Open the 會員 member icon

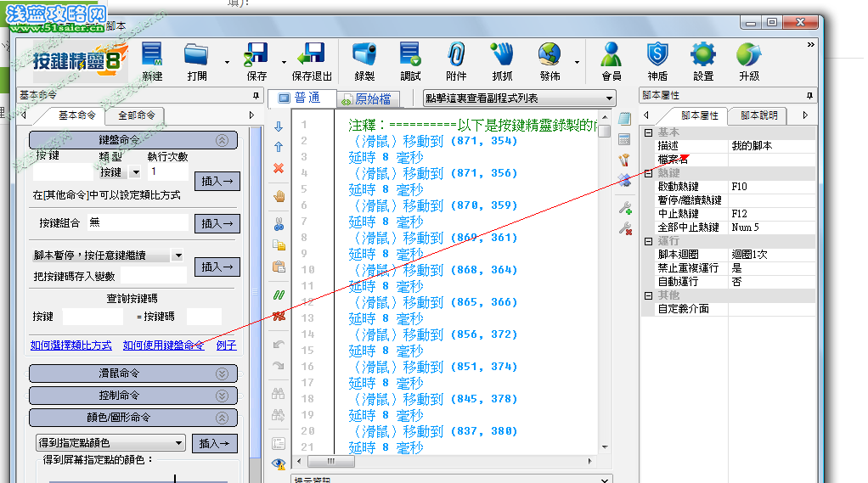coord(612,61)
